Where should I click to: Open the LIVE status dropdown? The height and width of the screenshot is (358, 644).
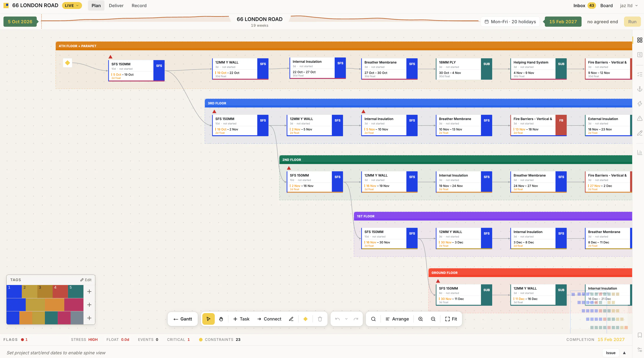(72, 6)
